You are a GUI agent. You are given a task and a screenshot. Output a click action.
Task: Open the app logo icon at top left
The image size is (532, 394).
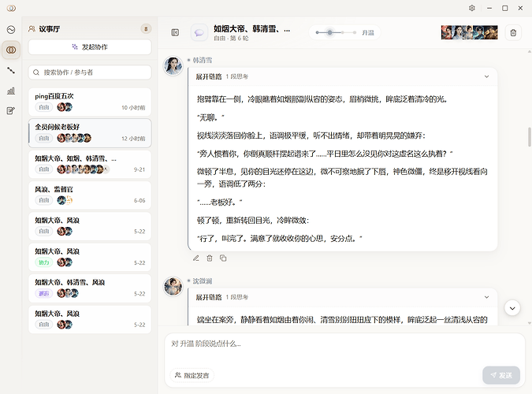(x=11, y=8)
